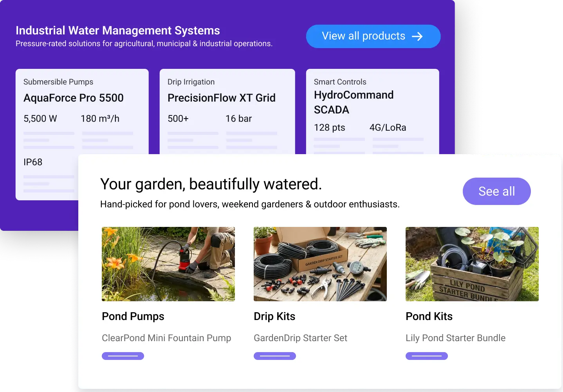Screen dimensions: 563x392
Task: Open ClearPond Mini Fountain Pump link
Action: (x=166, y=338)
